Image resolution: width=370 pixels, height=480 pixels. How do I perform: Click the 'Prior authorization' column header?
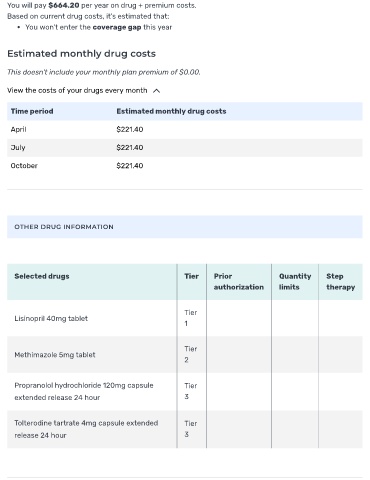point(239,282)
